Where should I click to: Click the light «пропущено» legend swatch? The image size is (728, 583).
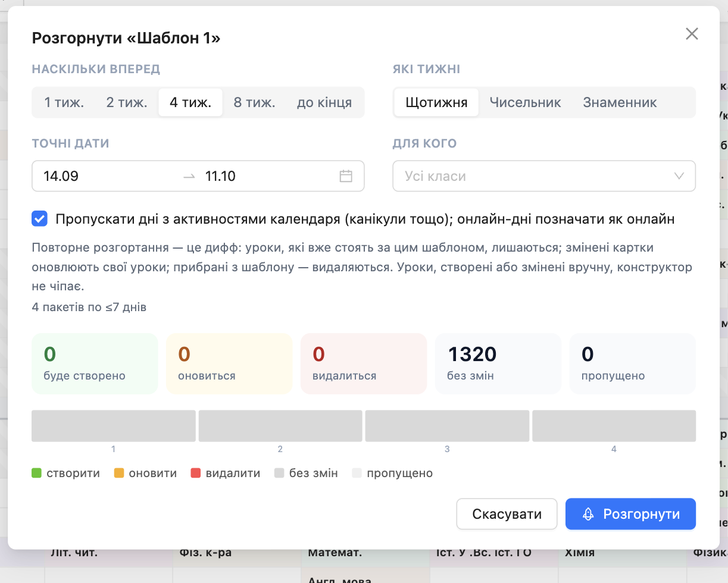coord(357,474)
